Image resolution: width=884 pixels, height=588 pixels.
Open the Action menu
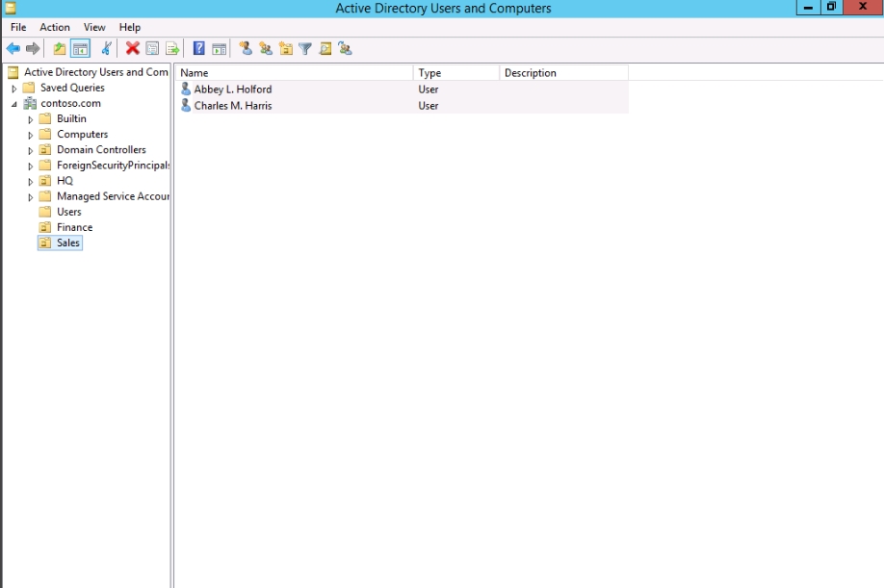[55, 27]
